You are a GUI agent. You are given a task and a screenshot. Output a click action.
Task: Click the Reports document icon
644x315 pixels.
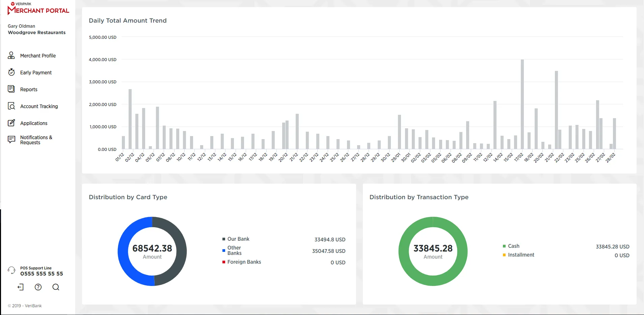(x=11, y=89)
